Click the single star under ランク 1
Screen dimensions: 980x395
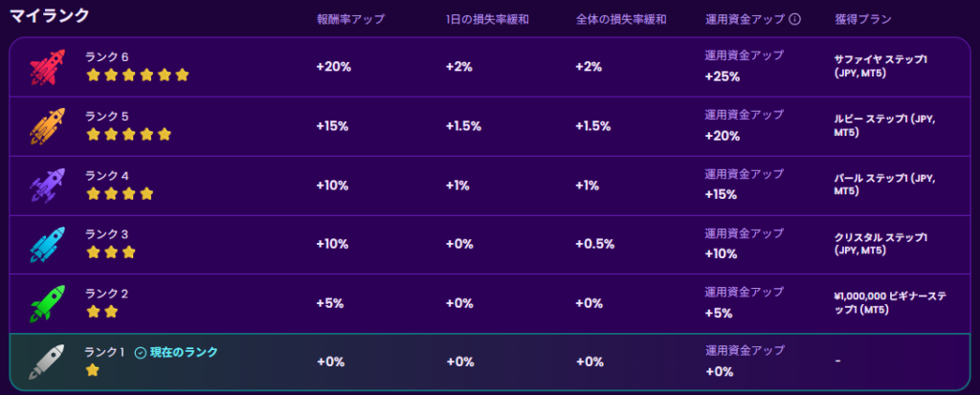[93, 370]
